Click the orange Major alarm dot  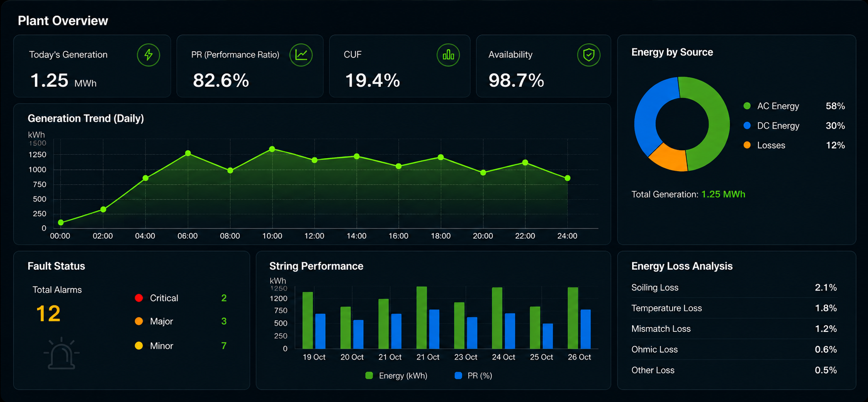pos(139,321)
